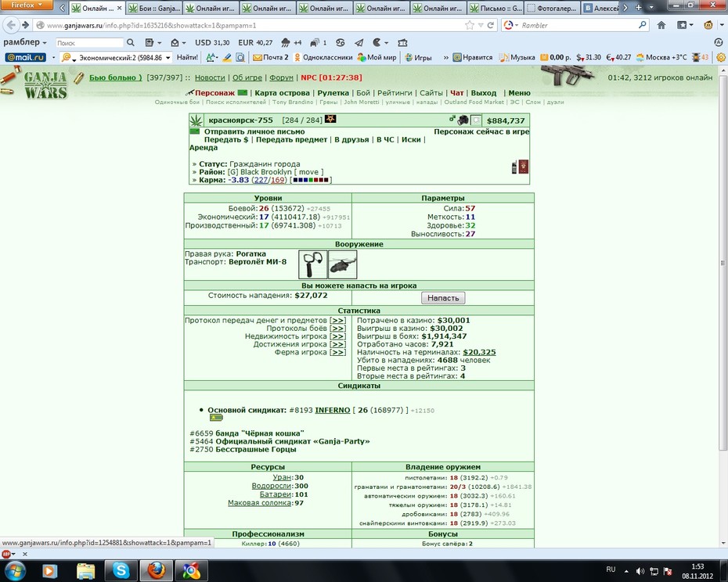The image size is (728, 582).
Task: Click the browser back arrow
Action: pyautogui.click(x=11, y=25)
